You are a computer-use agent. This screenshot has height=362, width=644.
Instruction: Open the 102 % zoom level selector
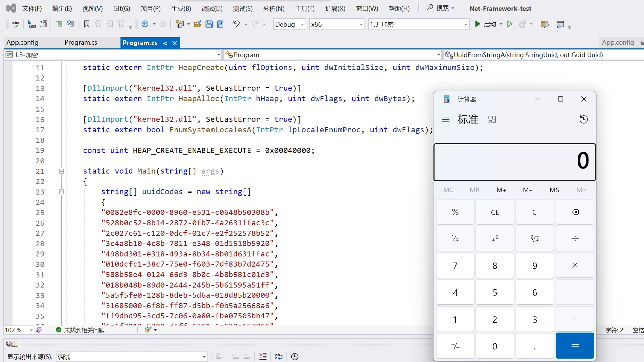31,330
